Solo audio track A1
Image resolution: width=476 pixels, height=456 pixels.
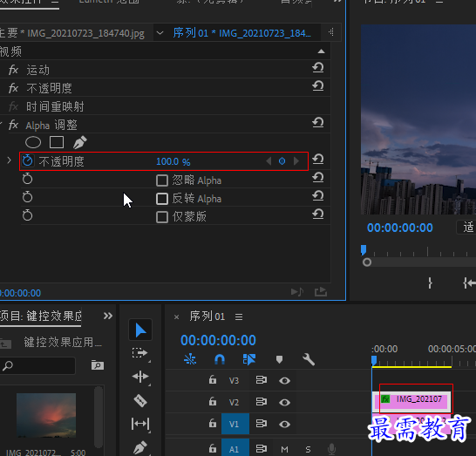click(308, 449)
